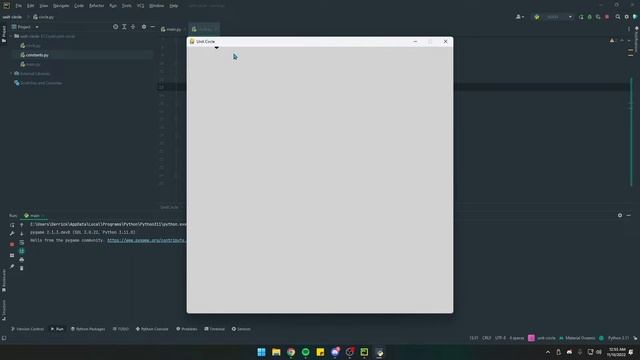The width and height of the screenshot is (640, 360).
Task: Click the down arrow in Run console
Action: click(22, 233)
